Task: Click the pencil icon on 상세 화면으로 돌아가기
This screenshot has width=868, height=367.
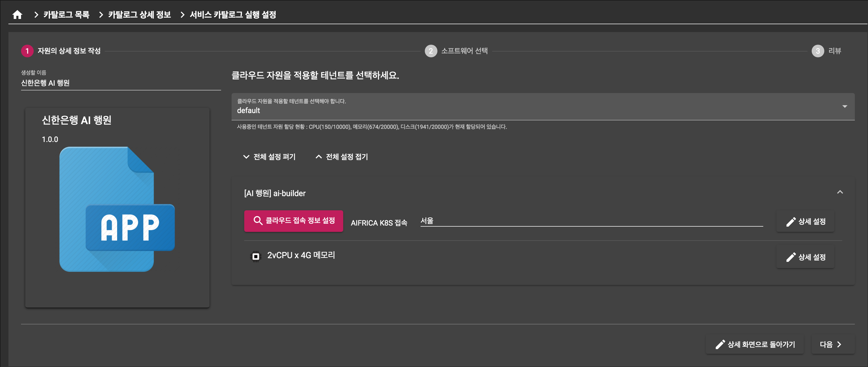Action: pyautogui.click(x=720, y=344)
